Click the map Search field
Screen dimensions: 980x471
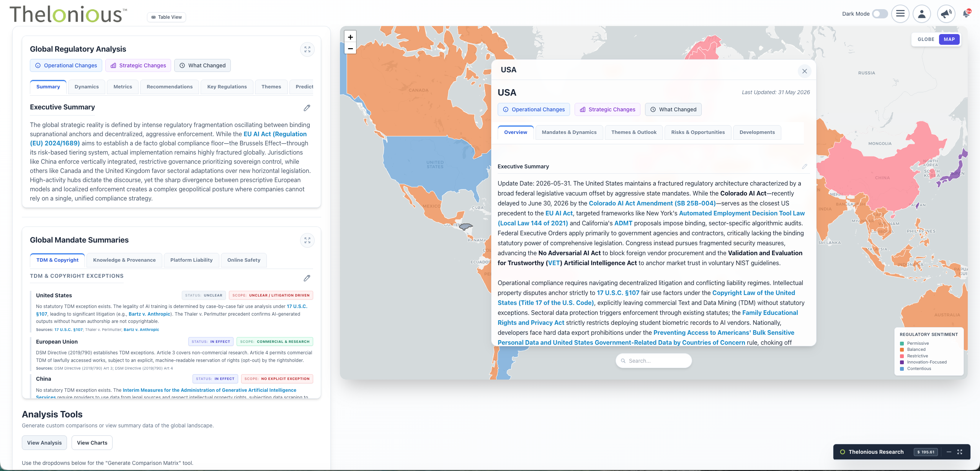click(654, 361)
